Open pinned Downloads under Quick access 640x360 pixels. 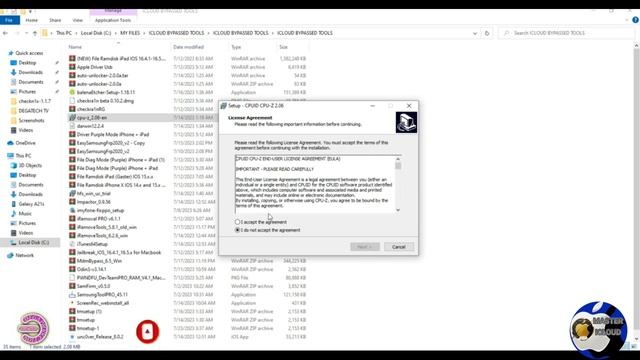[30, 72]
